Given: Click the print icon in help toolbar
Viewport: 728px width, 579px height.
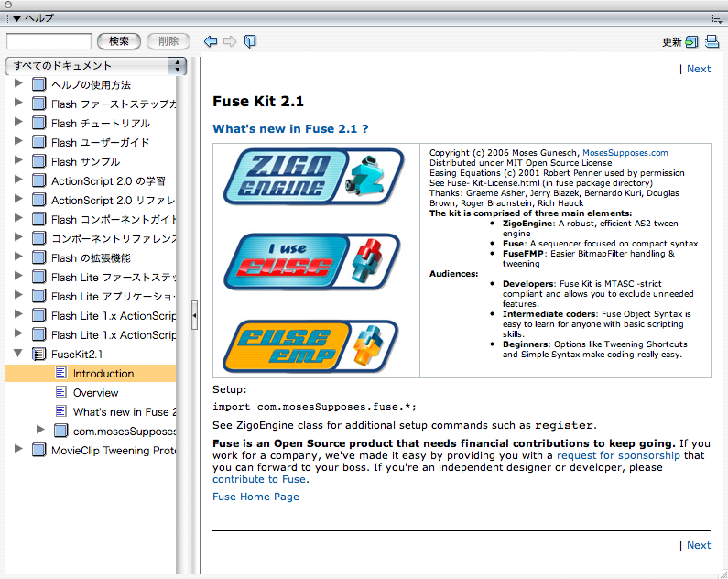Looking at the screenshot, I should [712, 41].
